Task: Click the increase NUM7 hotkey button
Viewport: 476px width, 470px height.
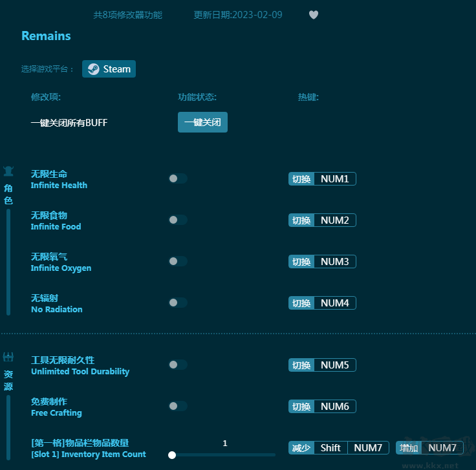Action: [x=442, y=448]
